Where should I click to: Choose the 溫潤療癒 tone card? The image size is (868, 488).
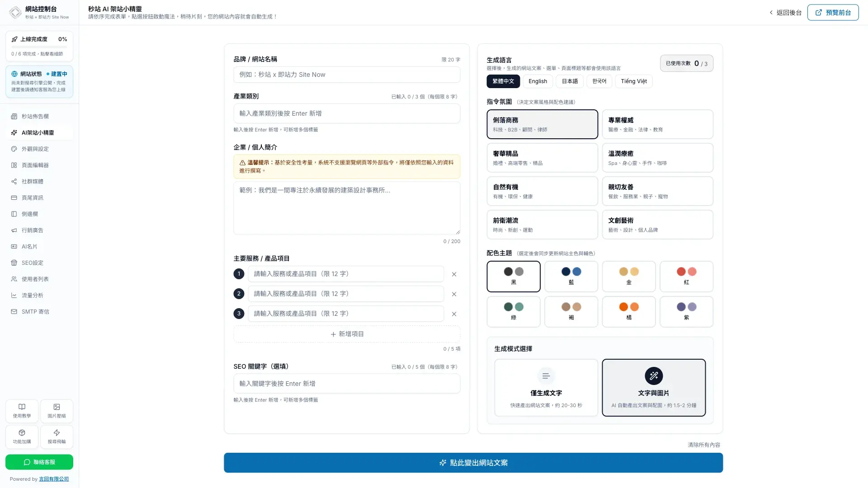click(x=657, y=158)
